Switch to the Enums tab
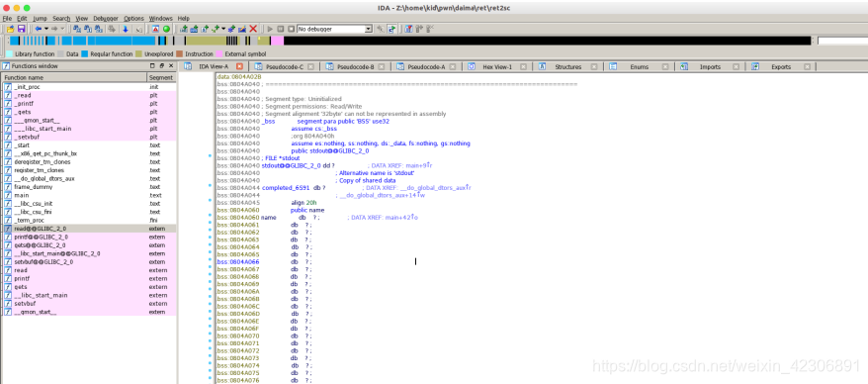Image resolution: width=868 pixels, height=384 pixels. point(640,66)
